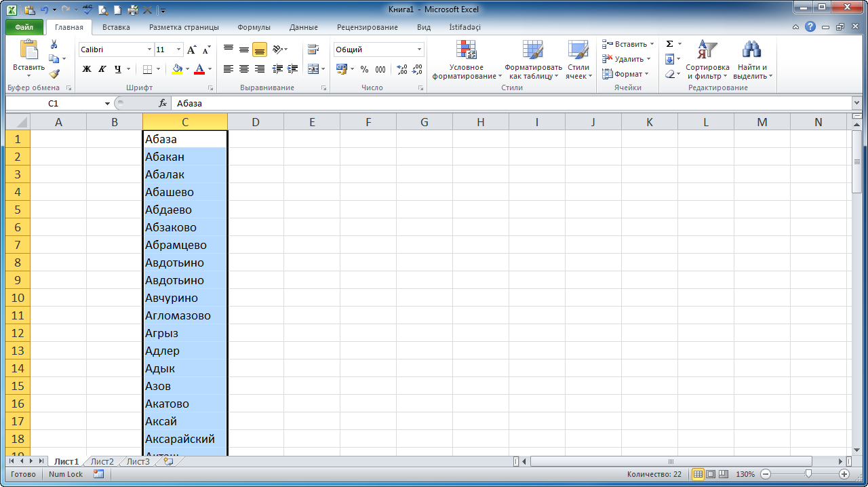Click Найти и выделить button
868x487 pixels.
coord(752,60)
